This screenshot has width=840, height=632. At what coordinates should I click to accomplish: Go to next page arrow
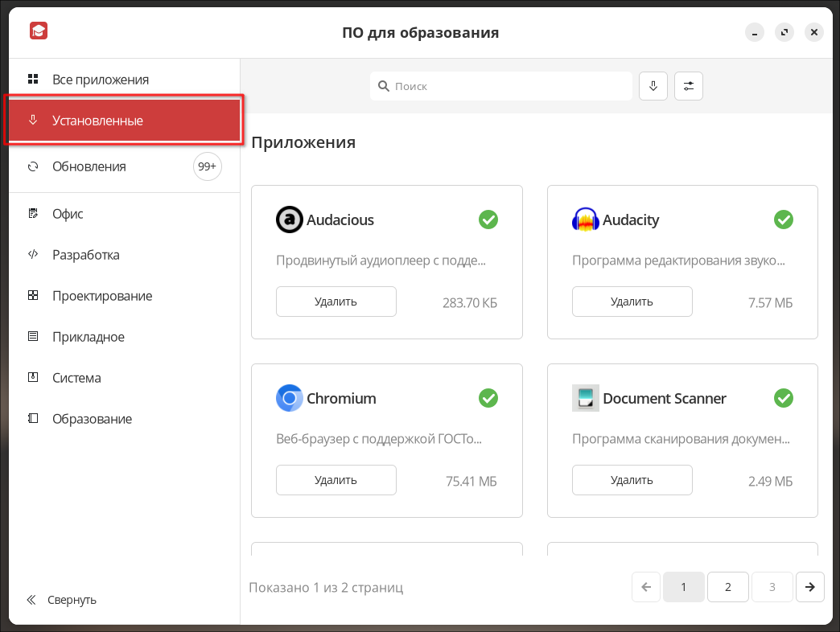click(x=809, y=587)
